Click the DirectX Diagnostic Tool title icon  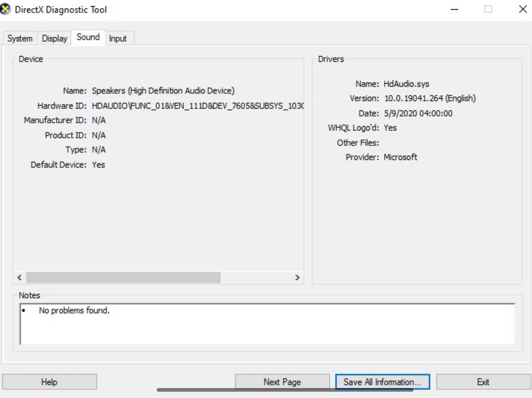5,9
